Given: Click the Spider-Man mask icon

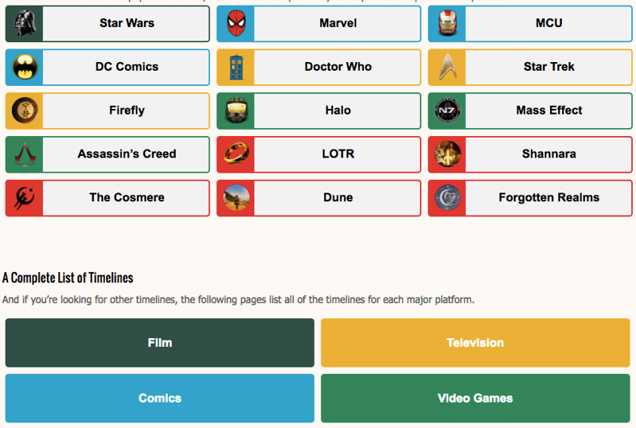Looking at the screenshot, I should [236, 23].
